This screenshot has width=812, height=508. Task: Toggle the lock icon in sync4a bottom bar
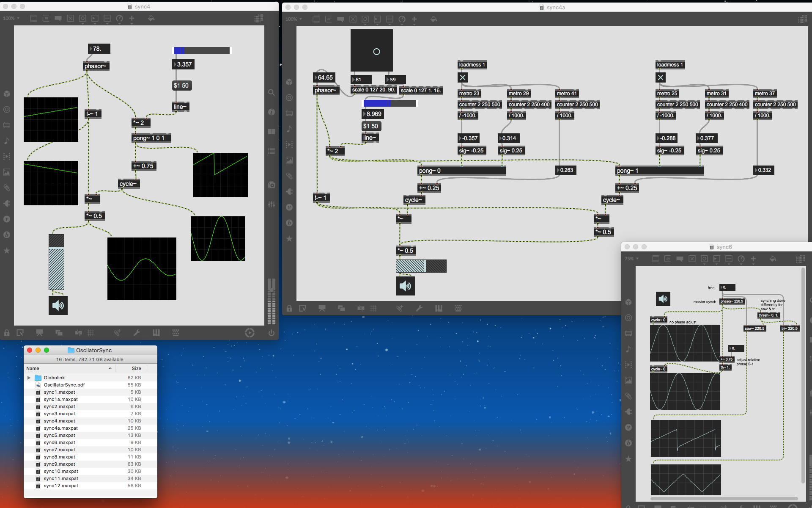[289, 309]
